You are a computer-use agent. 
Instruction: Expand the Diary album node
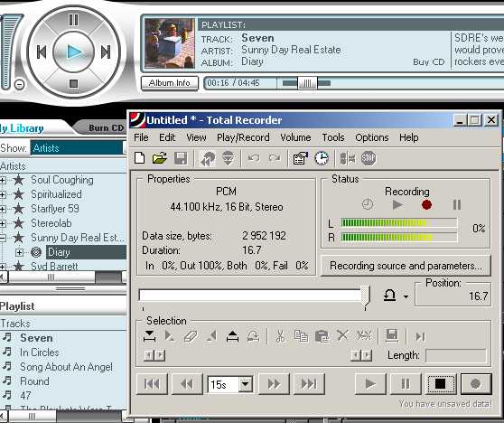click(19, 252)
